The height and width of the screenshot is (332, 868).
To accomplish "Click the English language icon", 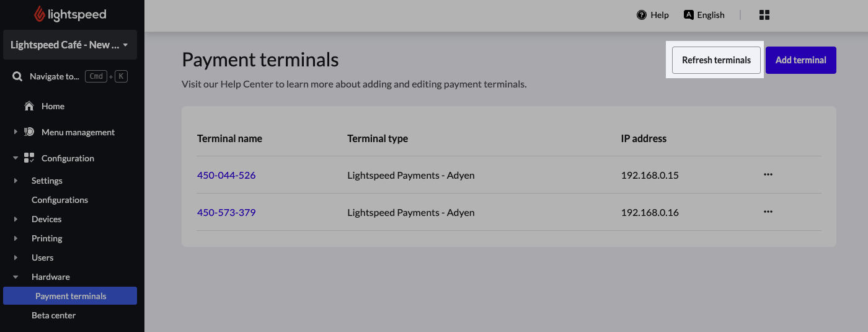I will pyautogui.click(x=688, y=15).
